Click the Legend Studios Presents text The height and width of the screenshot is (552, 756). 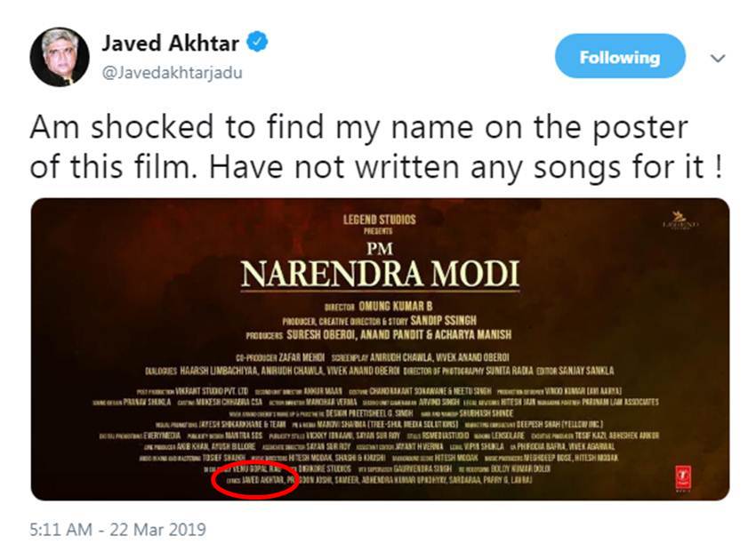click(x=380, y=224)
